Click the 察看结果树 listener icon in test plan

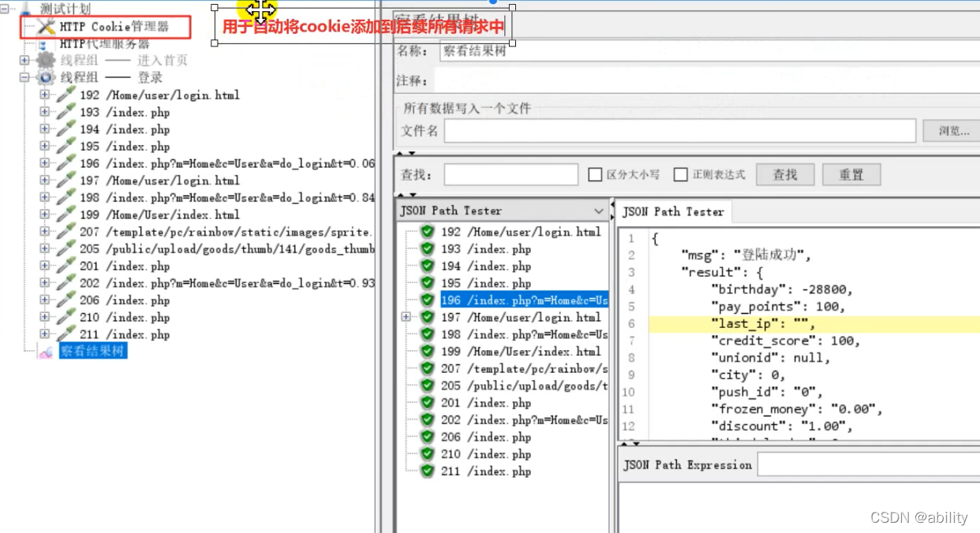click(x=47, y=352)
